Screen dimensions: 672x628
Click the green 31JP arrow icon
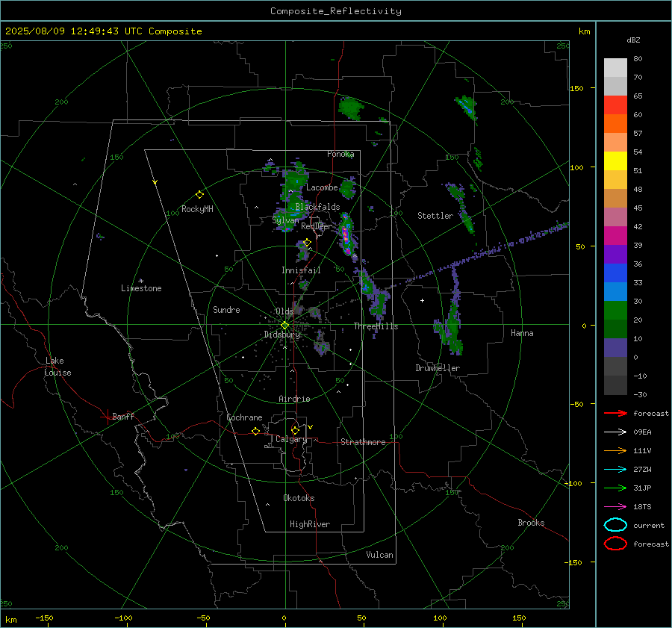pyautogui.click(x=615, y=488)
